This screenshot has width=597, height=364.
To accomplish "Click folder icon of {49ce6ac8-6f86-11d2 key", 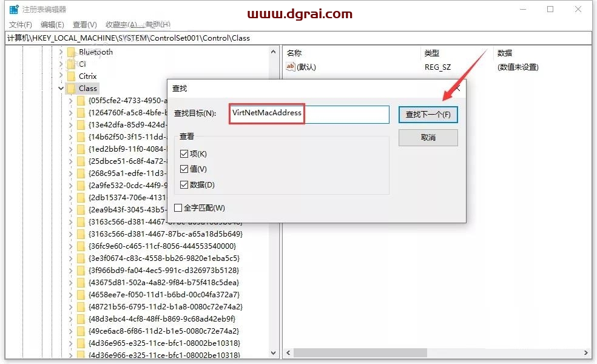I will 81,331.
